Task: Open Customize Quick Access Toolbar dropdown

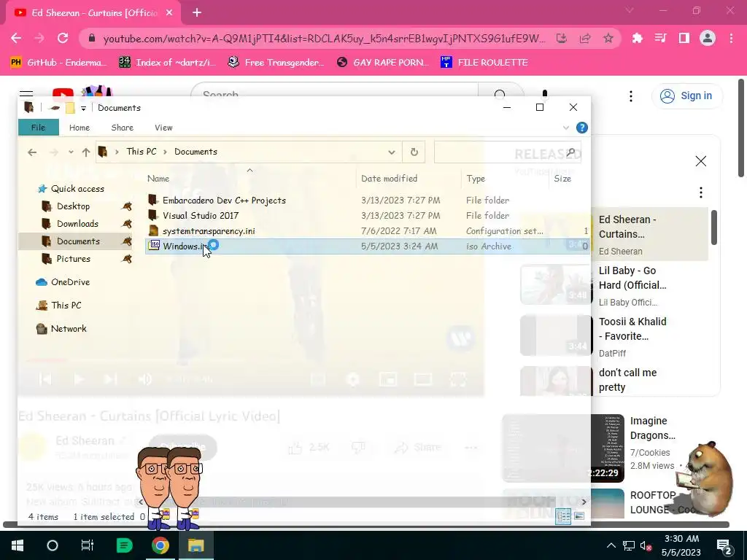Action: coord(83,108)
